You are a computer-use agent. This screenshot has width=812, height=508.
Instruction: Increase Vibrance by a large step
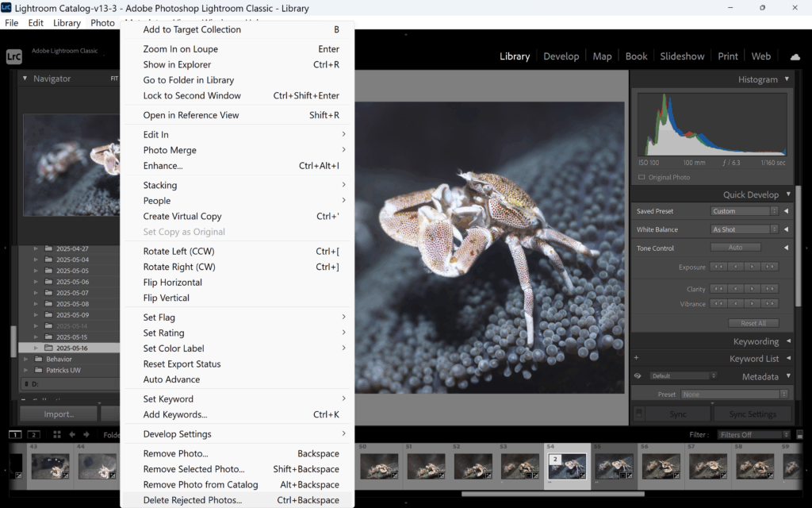click(x=769, y=303)
